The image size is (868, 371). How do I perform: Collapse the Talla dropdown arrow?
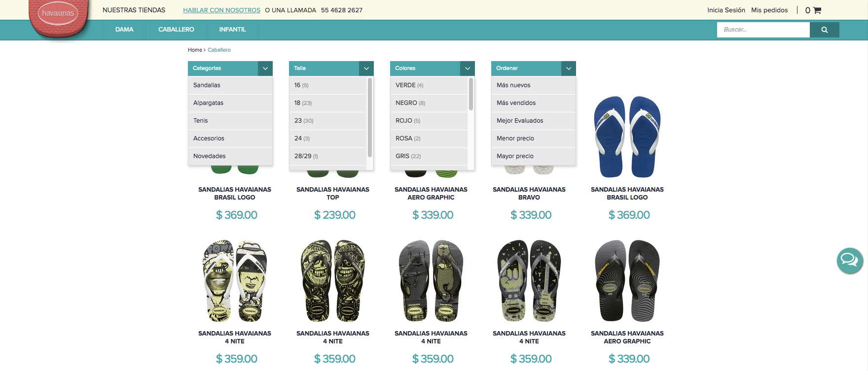[x=366, y=68]
